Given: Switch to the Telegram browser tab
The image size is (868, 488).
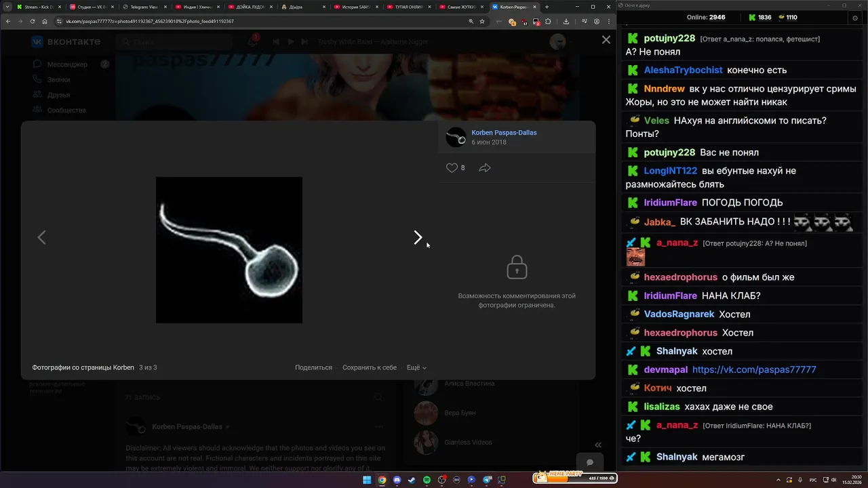Looking at the screenshot, I should pos(144,7).
